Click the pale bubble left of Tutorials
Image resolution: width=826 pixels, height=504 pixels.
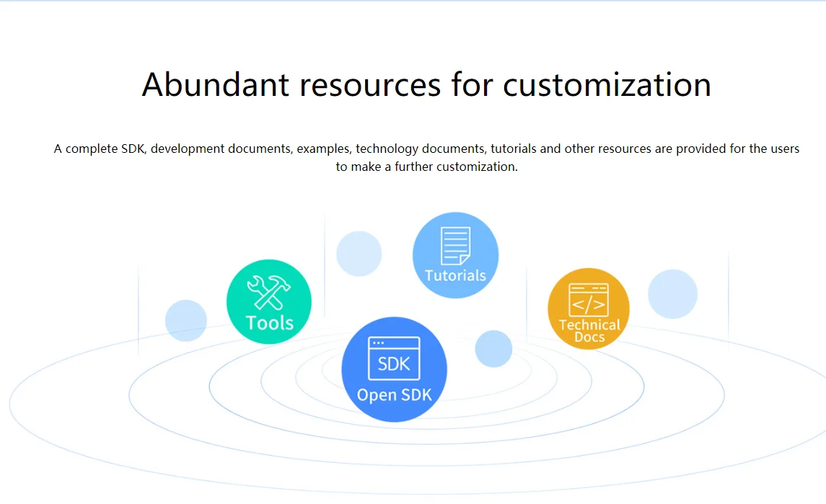pos(359,254)
